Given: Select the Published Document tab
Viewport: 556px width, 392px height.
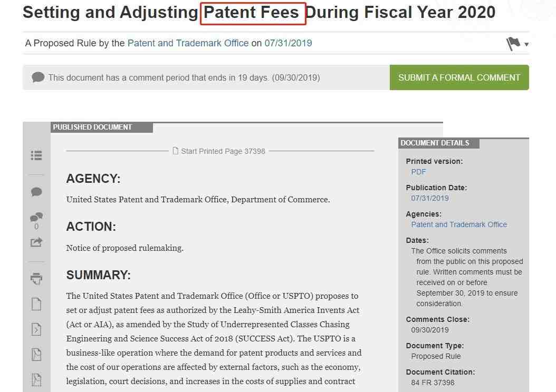Looking at the screenshot, I should (102, 127).
